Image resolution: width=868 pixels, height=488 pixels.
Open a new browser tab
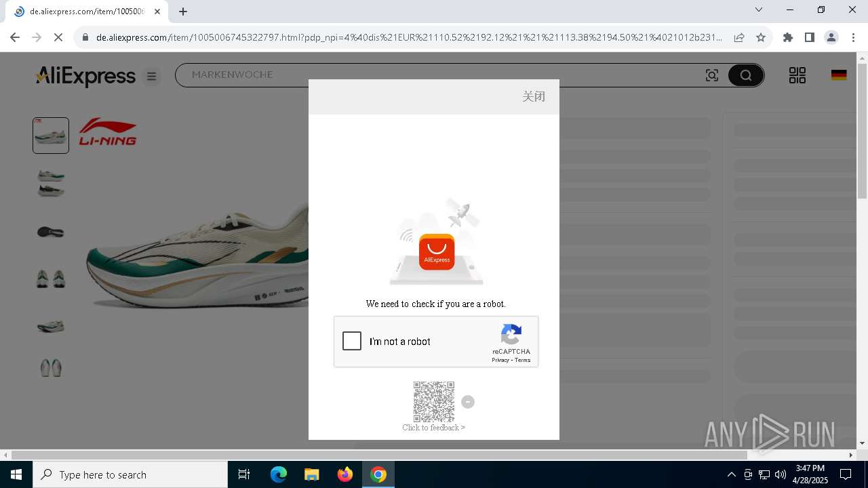(x=183, y=11)
